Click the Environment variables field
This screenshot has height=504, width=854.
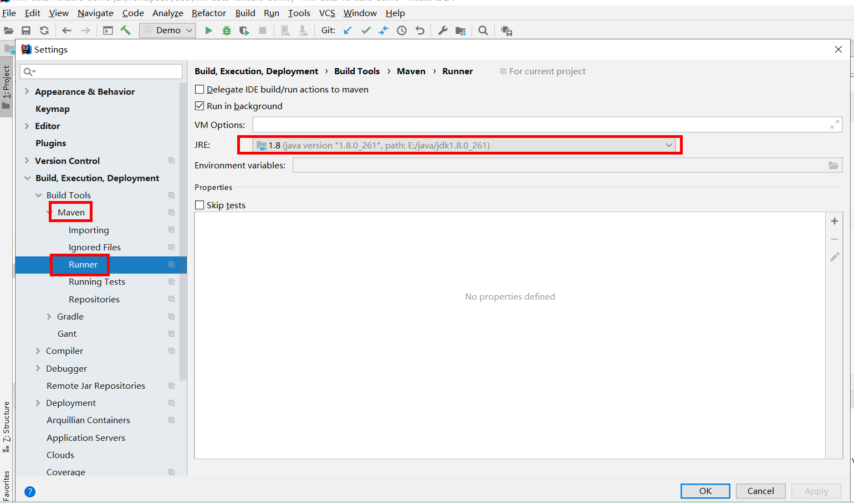tap(567, 165)
